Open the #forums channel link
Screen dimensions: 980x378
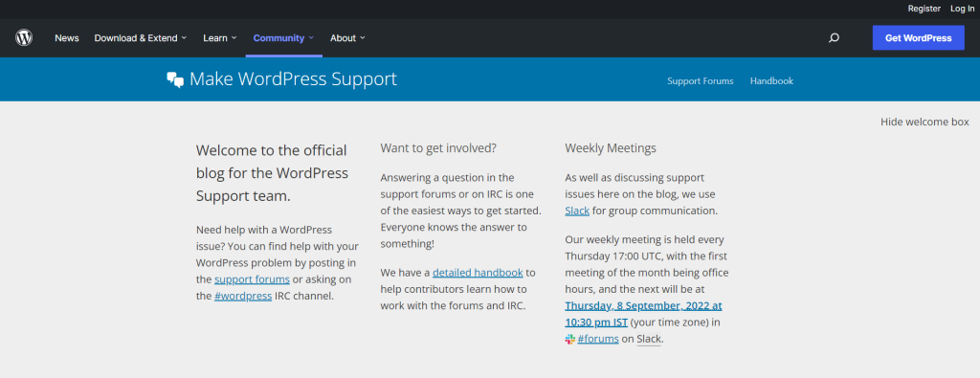[x=598, y=340]
